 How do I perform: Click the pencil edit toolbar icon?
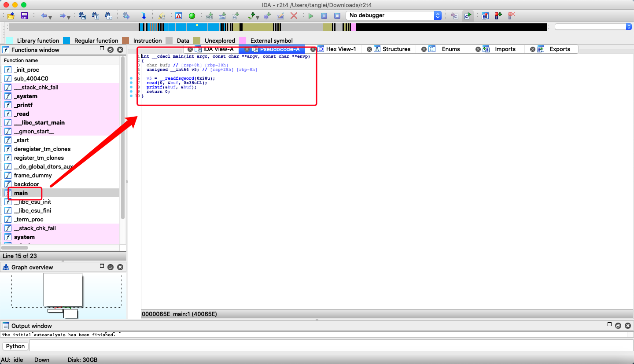tap(280, 16)
